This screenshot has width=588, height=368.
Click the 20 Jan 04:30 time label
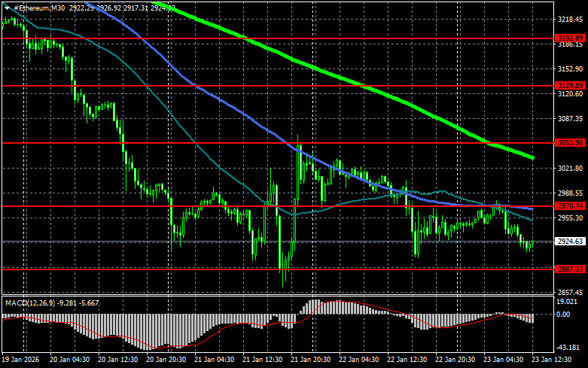[70, 360]
